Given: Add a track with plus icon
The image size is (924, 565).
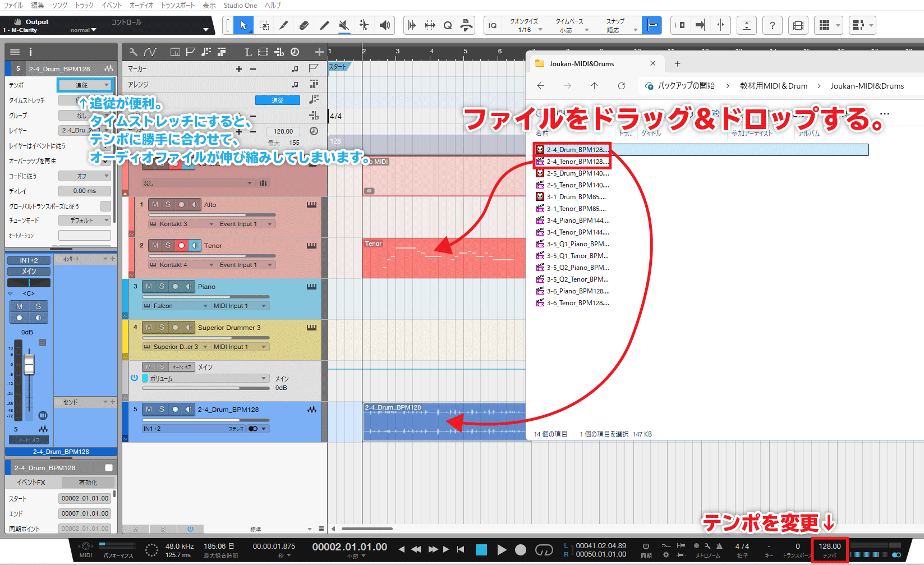Looking at the screenshot, I should pyautogui.click(x=319, y=52).
